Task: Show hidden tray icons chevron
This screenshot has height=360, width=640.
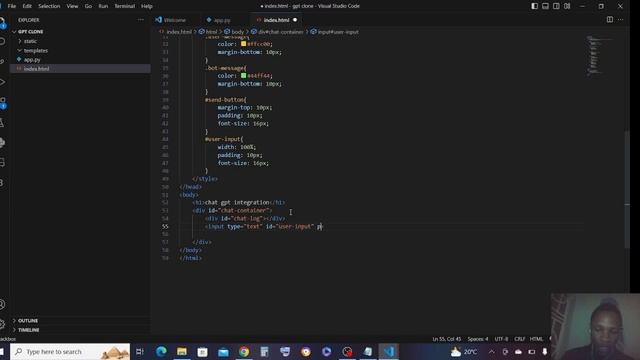Action: 491,351
